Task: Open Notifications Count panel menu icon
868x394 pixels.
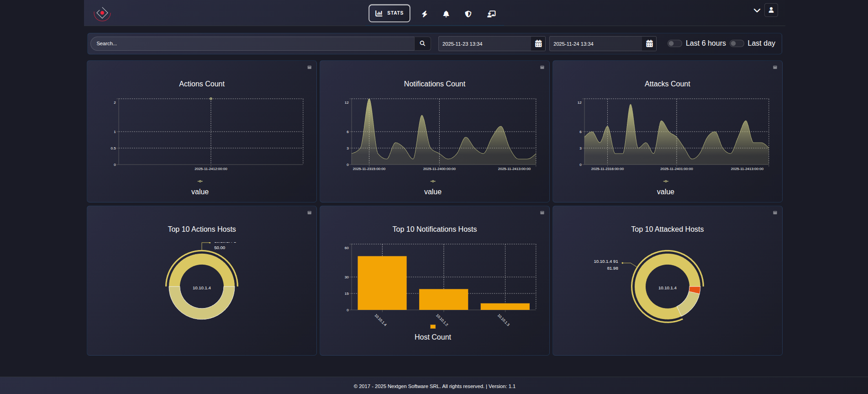Action: coord(542,67)
